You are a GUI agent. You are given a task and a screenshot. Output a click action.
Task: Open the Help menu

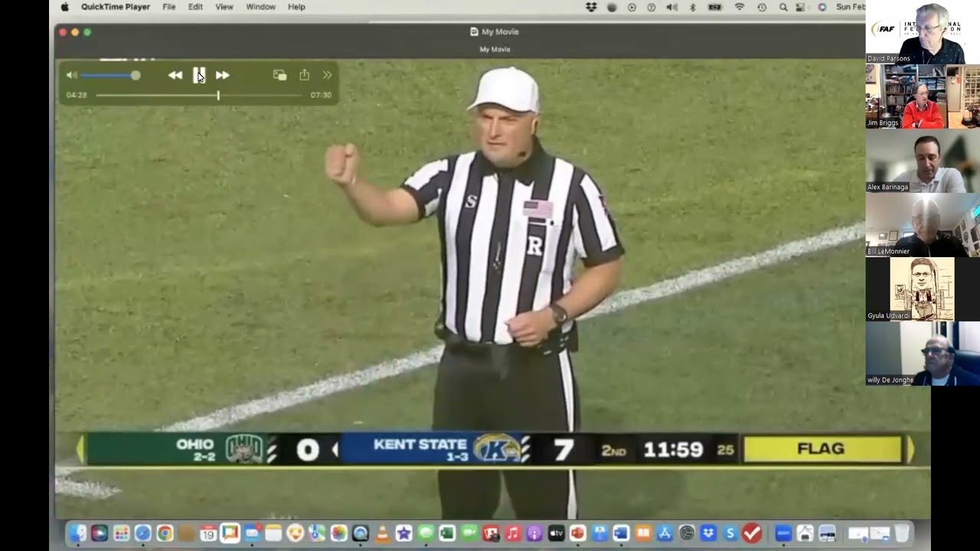coord(296,7)
